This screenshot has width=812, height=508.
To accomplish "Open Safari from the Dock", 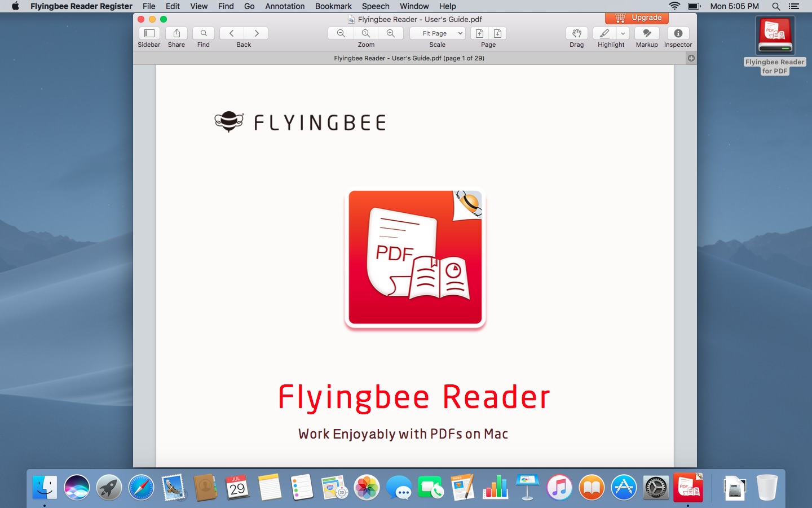I will click(x=141, y=488).
